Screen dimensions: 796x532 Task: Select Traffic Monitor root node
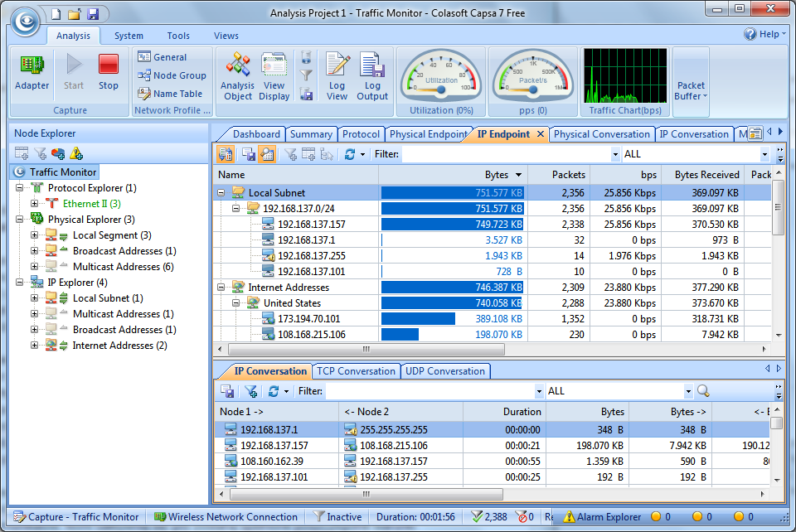coord(56,172)
